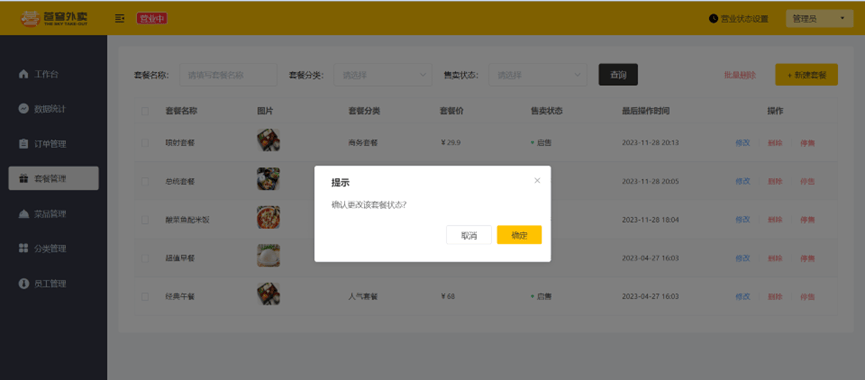Open the 总统套餐 thumbnail image
The image size is (865, 380).
click(x=268, y=179)
